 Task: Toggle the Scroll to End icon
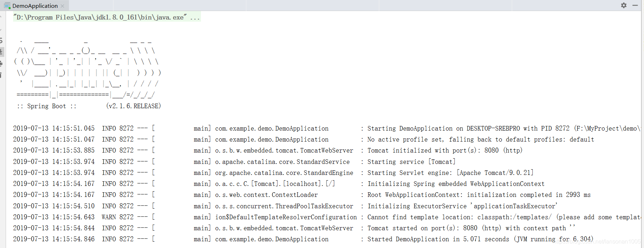(1, 52)
